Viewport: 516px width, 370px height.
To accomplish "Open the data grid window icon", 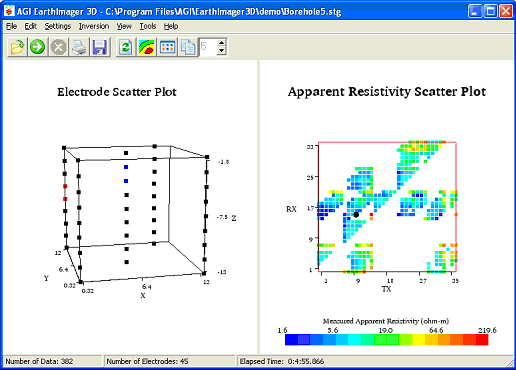I will point(167,47).
